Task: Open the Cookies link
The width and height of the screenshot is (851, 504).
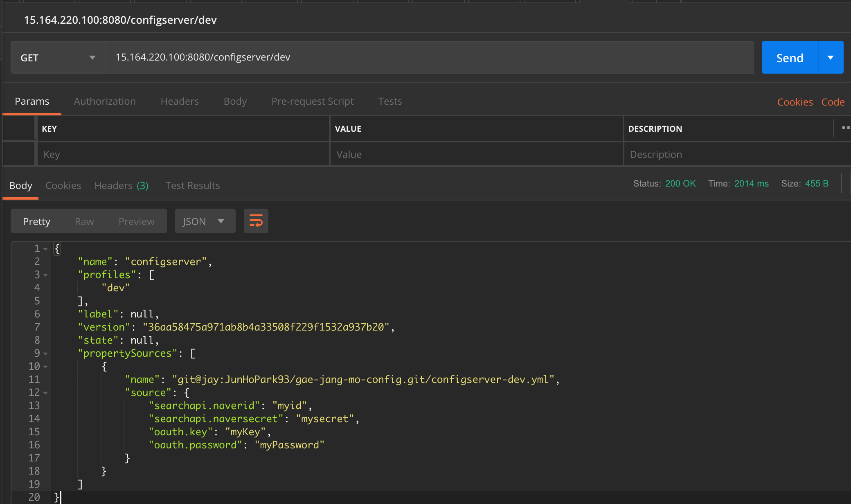Action: click(x=795, y=102)
